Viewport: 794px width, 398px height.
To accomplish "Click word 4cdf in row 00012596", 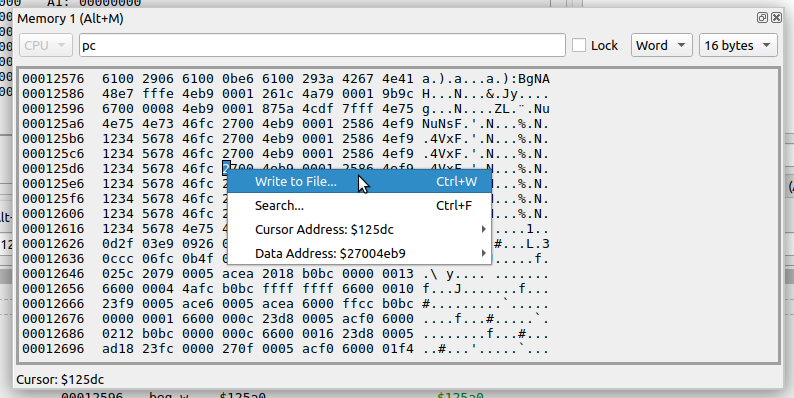I will click(318, 109).
